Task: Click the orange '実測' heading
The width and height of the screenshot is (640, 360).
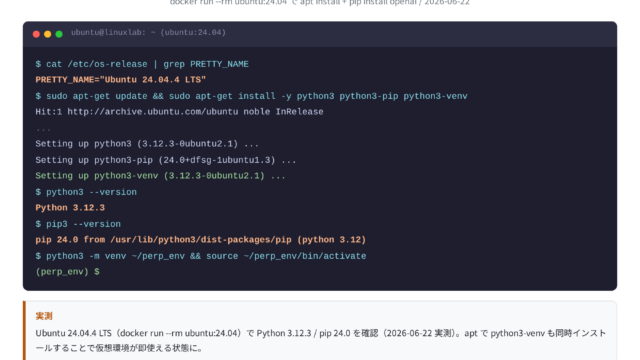Action: point(44,316)
